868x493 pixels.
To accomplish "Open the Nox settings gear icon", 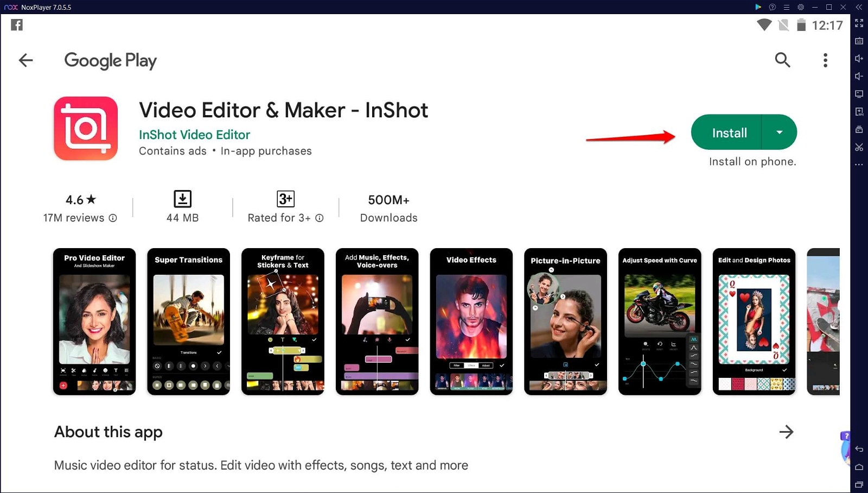I will coord(801,7).
